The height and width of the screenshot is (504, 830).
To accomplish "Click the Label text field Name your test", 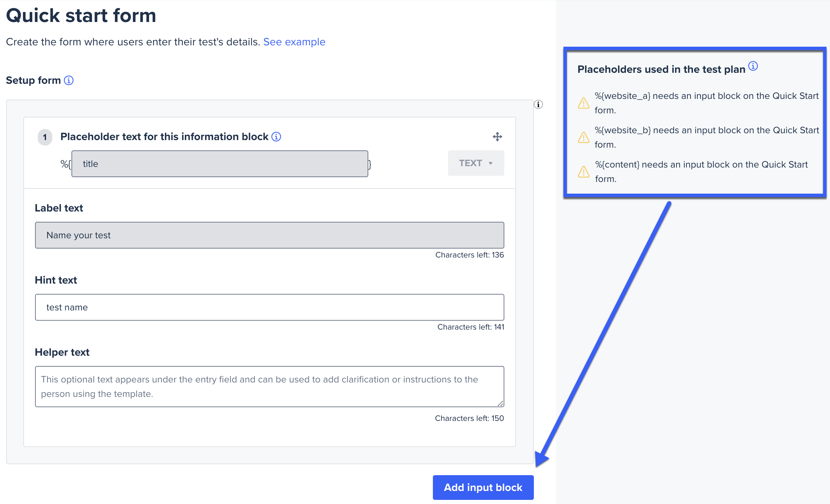I will point(269,235).
